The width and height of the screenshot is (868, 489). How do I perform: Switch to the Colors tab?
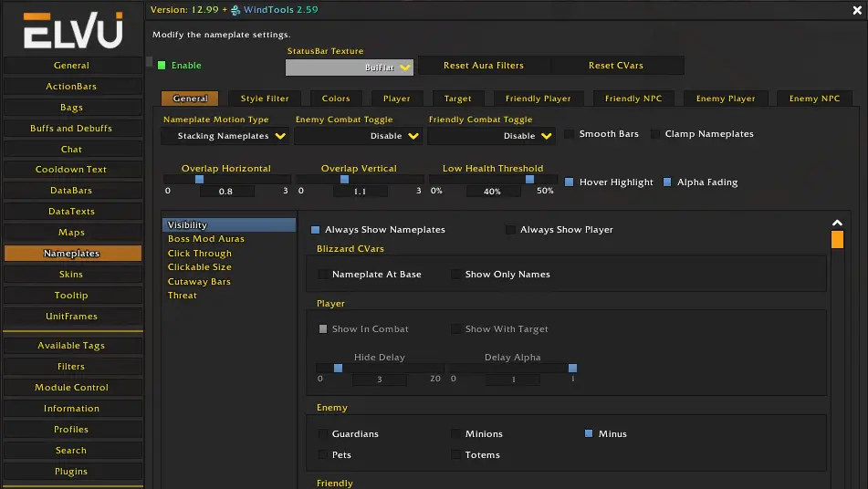click(336, 99)
